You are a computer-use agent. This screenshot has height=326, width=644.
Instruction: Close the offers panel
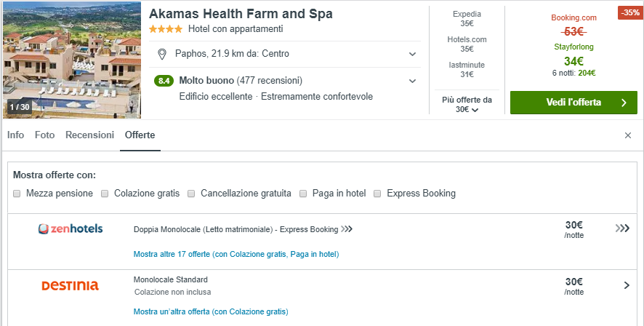(628, 135)
